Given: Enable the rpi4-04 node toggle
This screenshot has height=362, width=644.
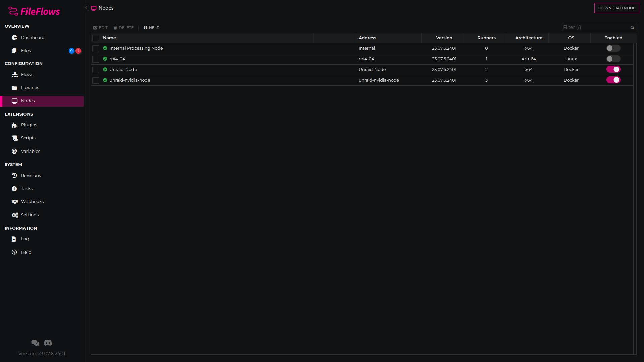Looking at the screenshot, I should 613,59.
